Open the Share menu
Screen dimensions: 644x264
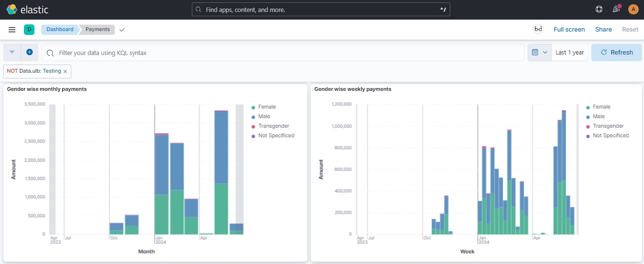(603, 30)
